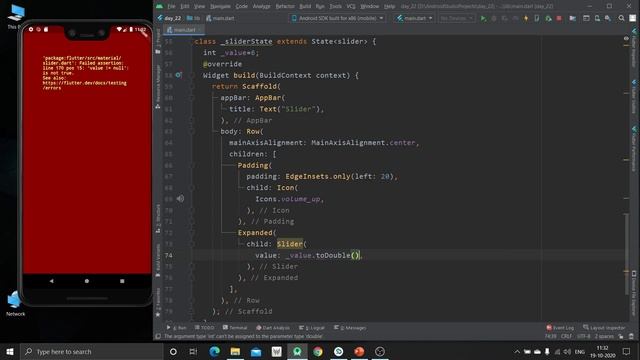
Task: Open the Resource Manager side panel
Action: click(x=158, y=87)
